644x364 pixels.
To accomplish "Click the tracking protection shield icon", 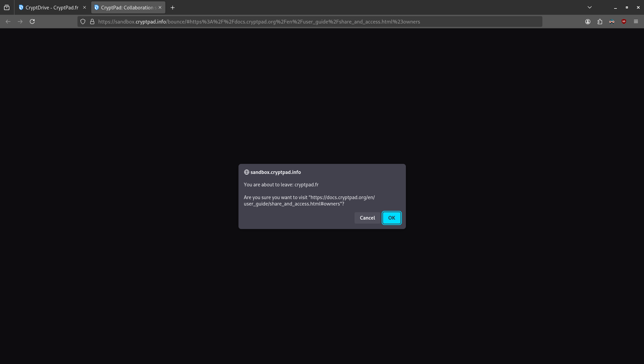I will [x=83, y=21].
